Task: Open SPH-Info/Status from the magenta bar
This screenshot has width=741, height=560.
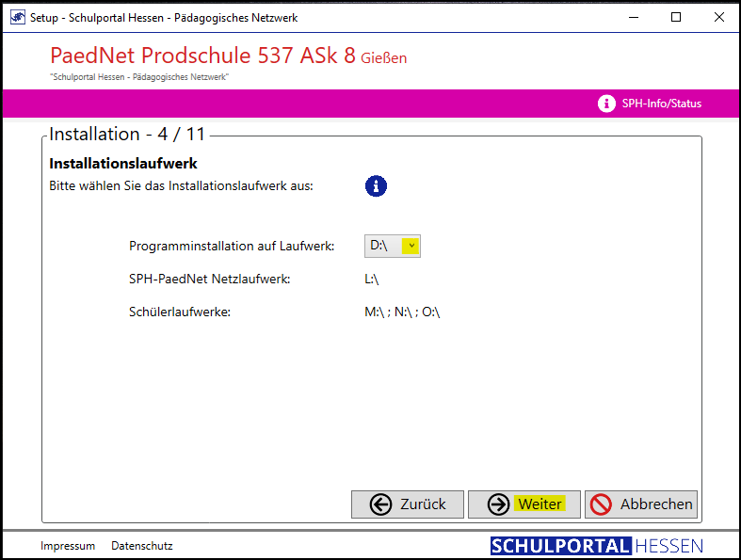Action: click(x=661, y=104)
